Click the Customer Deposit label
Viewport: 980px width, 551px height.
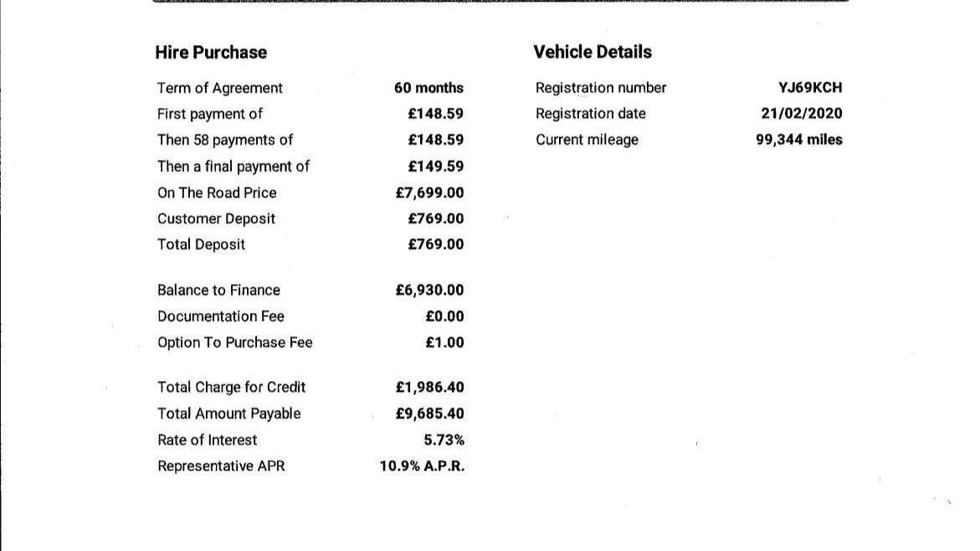[x=216, y=219]
